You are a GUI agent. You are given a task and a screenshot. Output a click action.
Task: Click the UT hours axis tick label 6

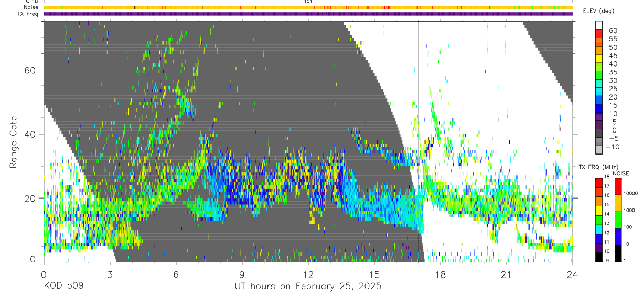point(176,274)
